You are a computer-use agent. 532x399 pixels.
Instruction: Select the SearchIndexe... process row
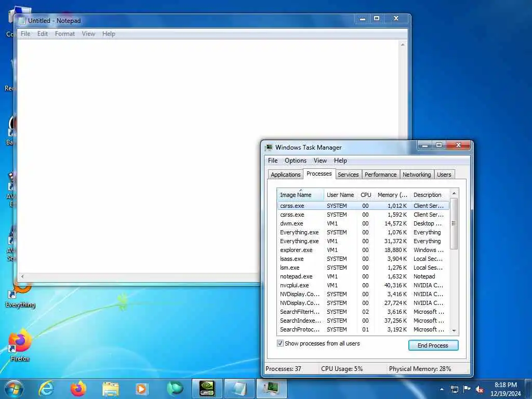pos(363,321)
